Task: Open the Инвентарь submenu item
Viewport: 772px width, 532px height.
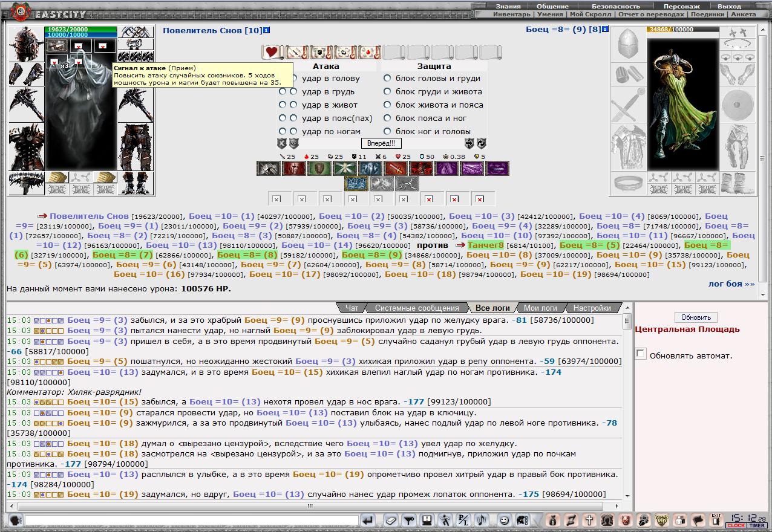Action: [512, 14]
